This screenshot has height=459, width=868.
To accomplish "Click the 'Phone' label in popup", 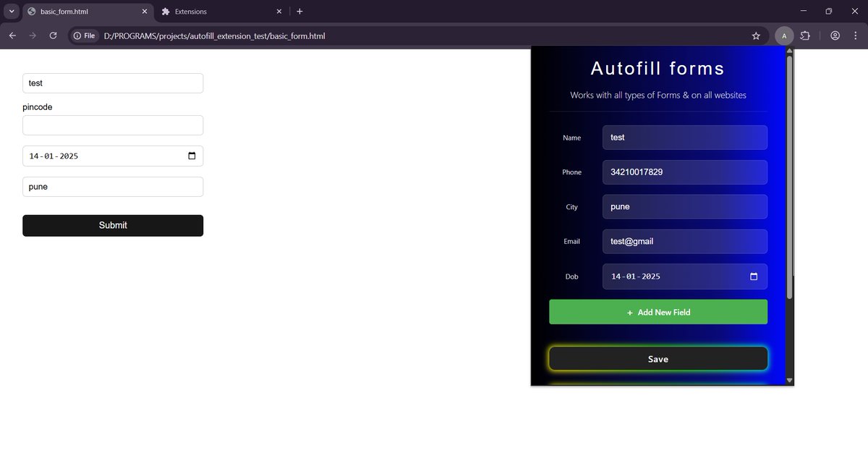I will click(x=572, y=172).
